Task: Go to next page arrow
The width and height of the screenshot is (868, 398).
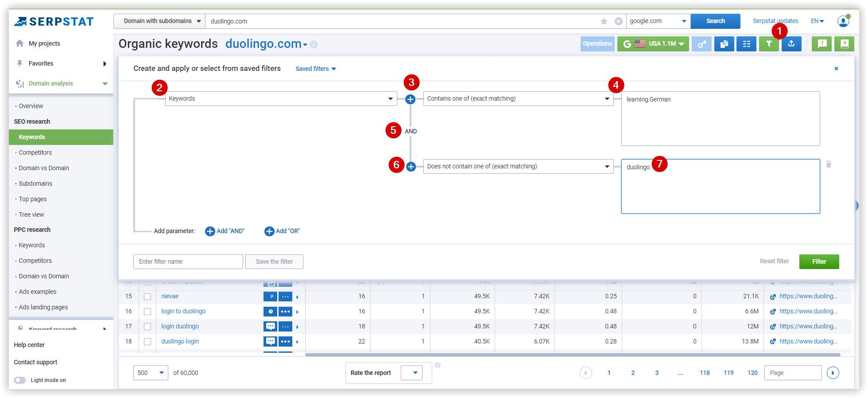Action: pos(833,373)
